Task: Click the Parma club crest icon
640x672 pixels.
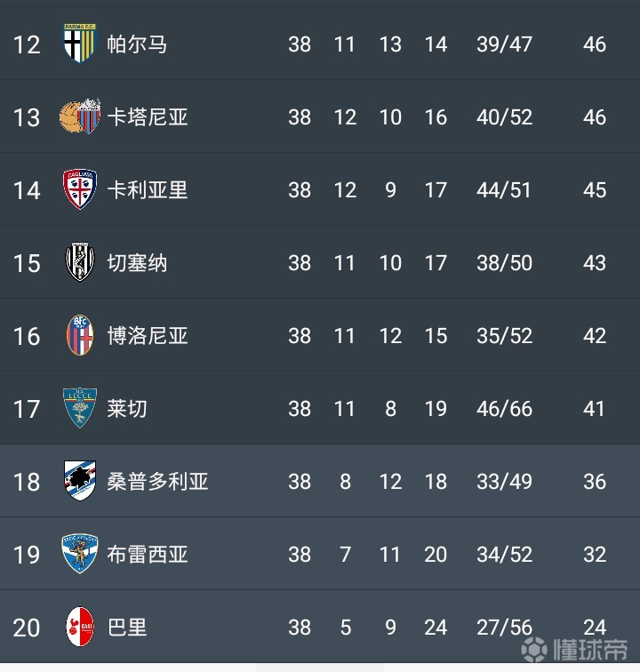Action: pyautogui.click(x=79, y=44)
